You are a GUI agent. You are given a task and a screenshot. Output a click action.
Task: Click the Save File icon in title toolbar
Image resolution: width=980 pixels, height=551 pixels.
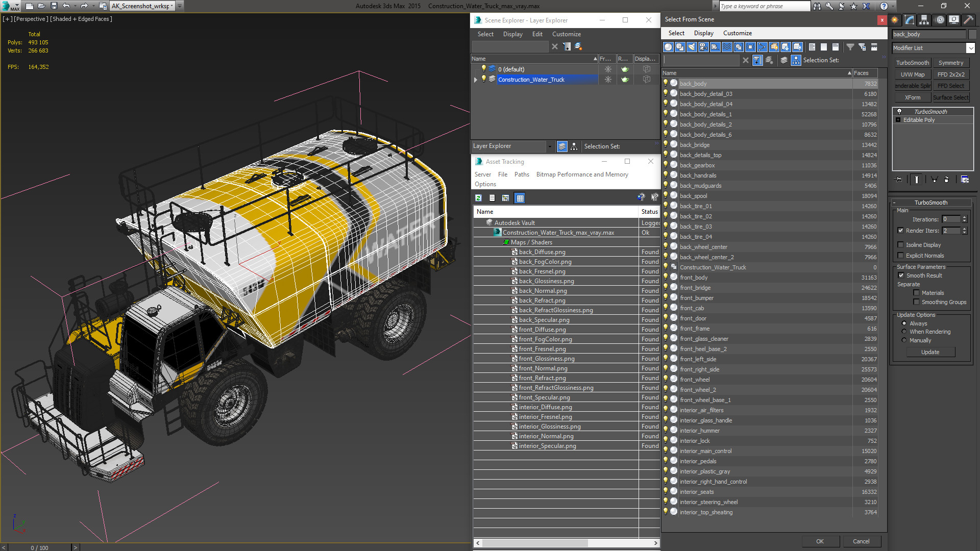click(54, 6)
